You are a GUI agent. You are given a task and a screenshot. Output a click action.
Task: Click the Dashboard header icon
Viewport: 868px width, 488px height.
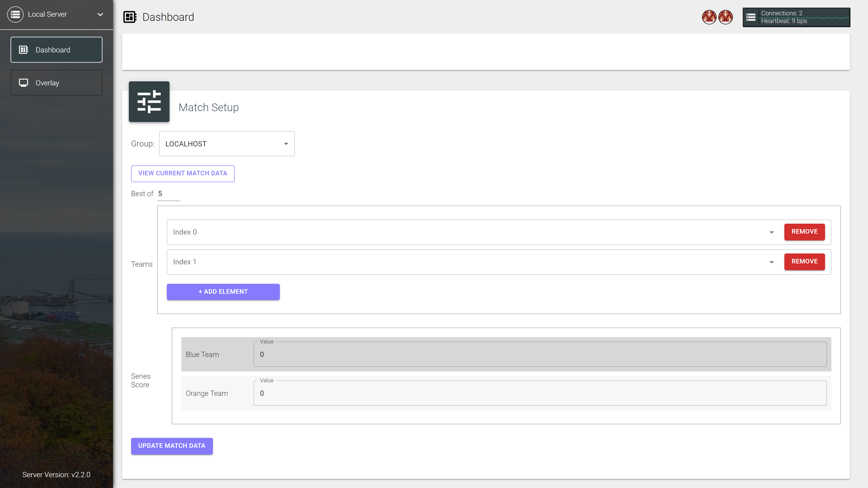(130, 17)
